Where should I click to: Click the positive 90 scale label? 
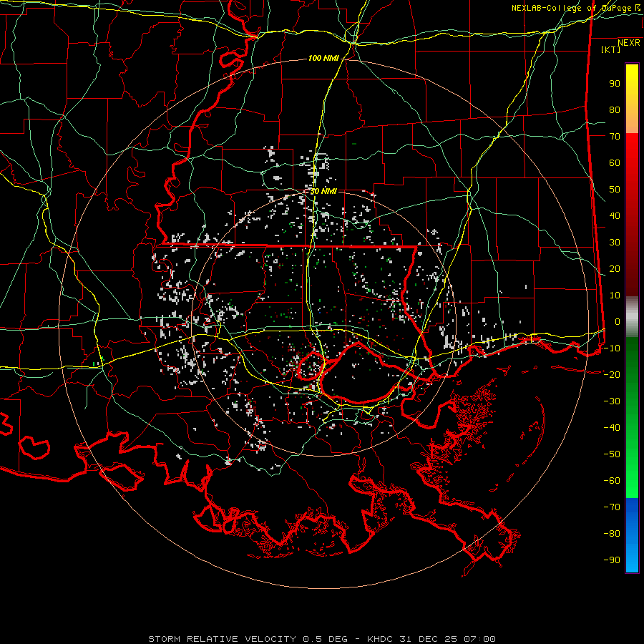pyautogui.click(x=615, y=84)
